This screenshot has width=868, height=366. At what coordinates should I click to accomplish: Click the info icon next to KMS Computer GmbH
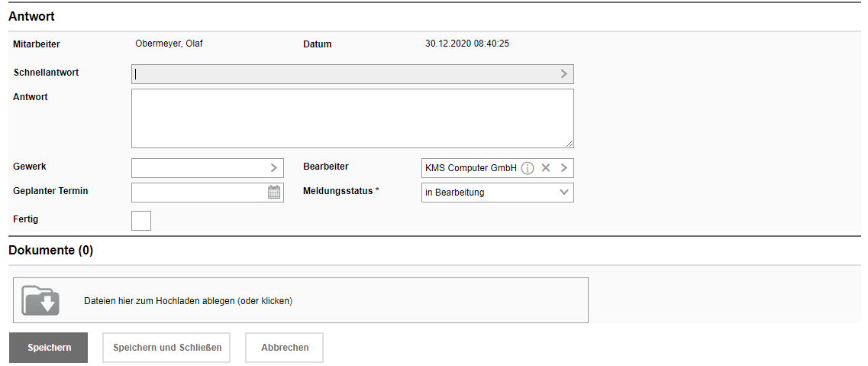[528, 168]
